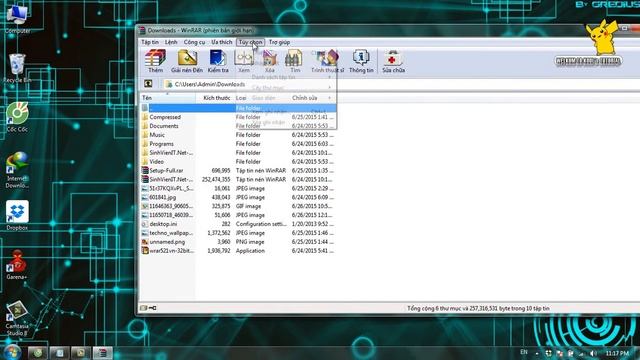
Task: Open Internet Download Manager desktop shortcut
Action: [x=17, y=170]
